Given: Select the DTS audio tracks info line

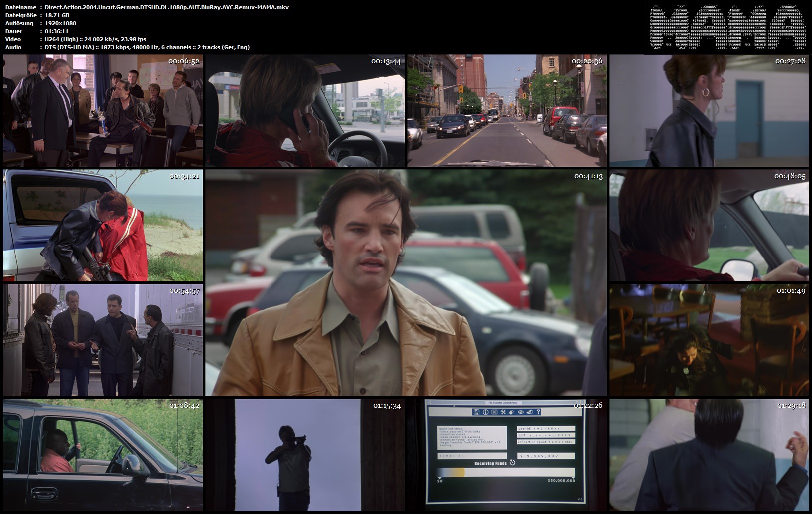Looking at the screenshot, I should tap(147, 47).
